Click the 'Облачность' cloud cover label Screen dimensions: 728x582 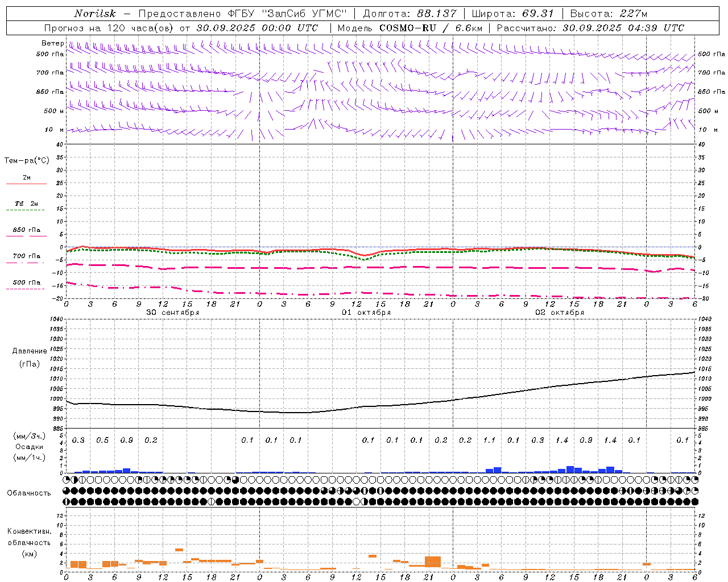click(29, 493)
